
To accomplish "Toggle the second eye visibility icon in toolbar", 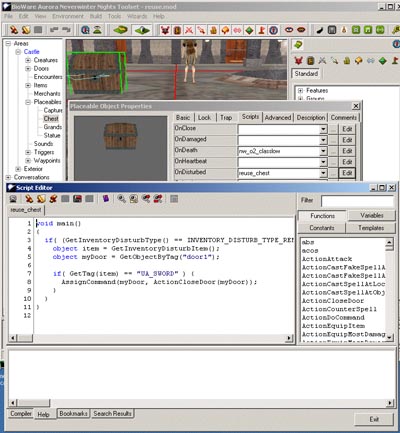I will [x=301, y=30].
